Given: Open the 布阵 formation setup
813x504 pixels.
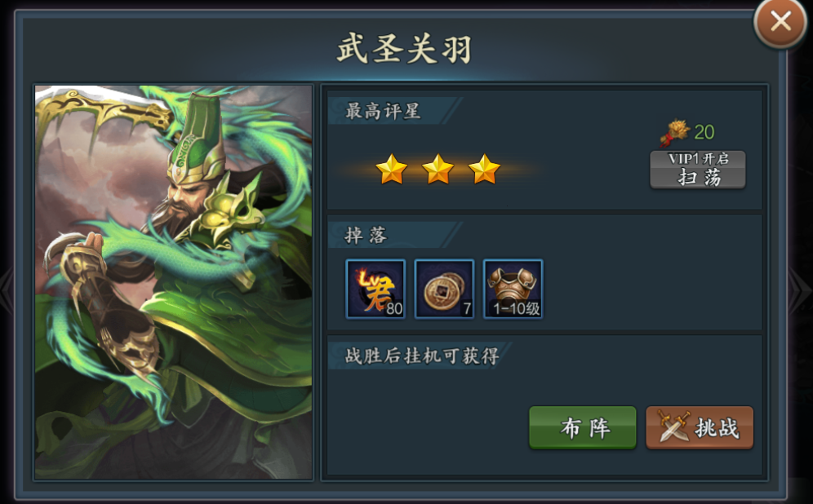Looking at the screenshot, I should tap(583, 428).
